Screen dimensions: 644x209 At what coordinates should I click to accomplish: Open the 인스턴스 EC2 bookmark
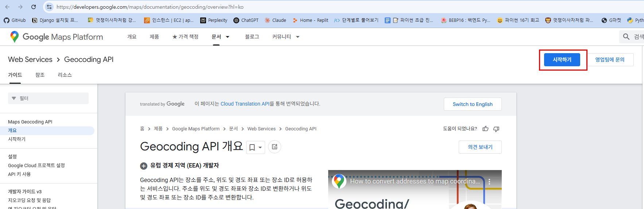click(x=169, y=20)
